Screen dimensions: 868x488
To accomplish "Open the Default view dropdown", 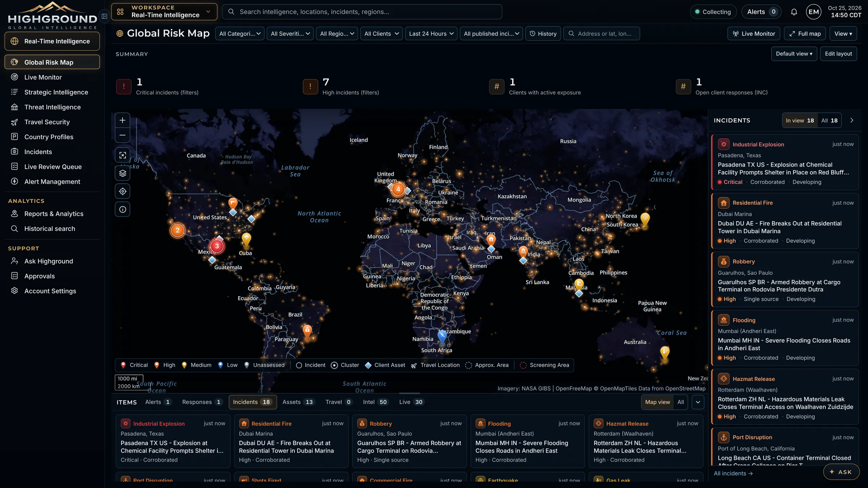I will [x=794, y=54].
